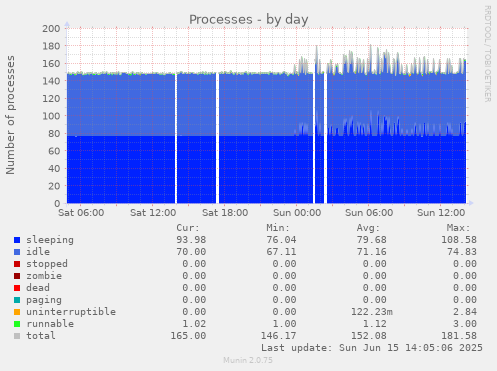The width and height of the screenshot is (497, 371).
Task: Click the 160 y-axis tick label
Action: coord(51,64)
